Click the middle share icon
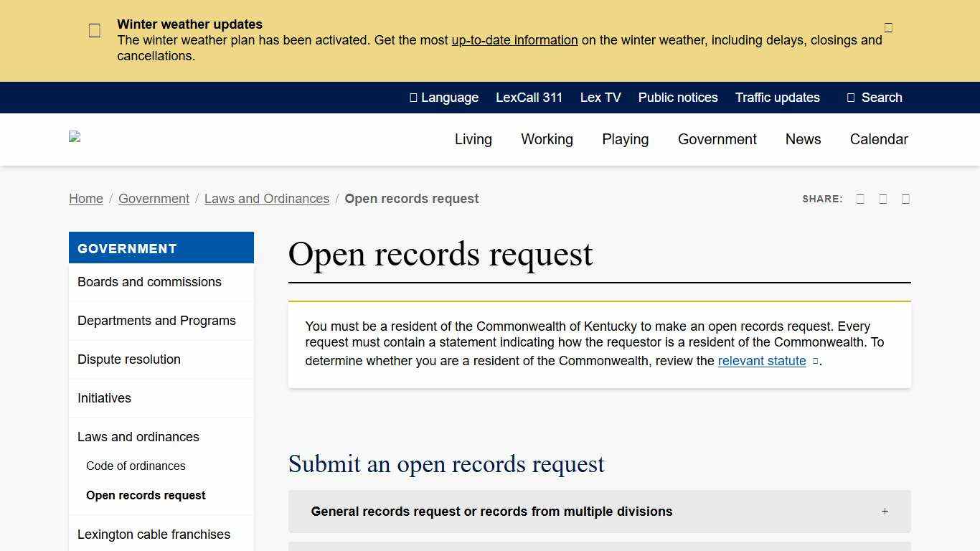 click(882, 199)
